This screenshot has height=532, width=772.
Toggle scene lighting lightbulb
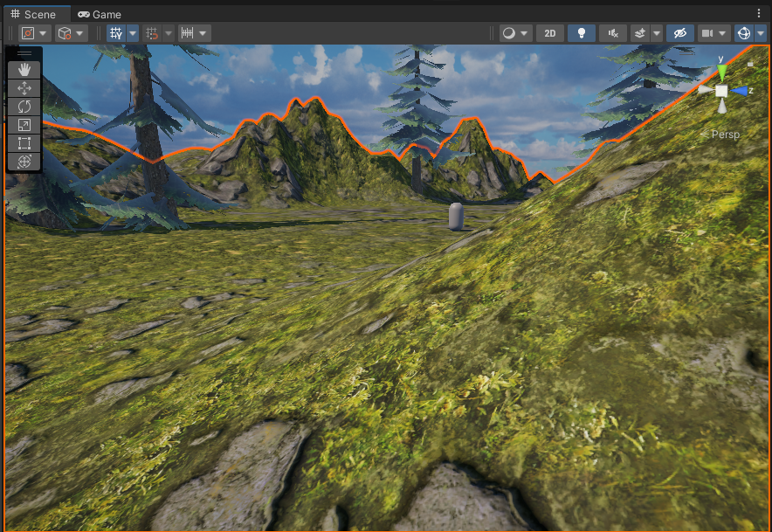[x=582, y=33]
